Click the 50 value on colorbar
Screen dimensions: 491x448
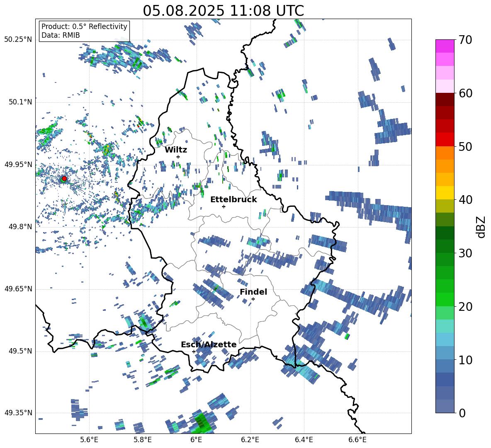click(465, 146)
